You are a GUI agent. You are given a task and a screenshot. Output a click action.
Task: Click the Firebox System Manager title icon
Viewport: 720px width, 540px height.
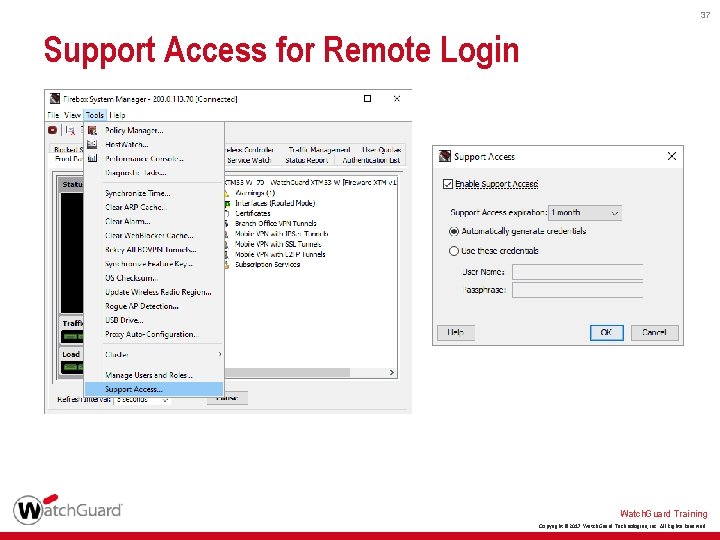tap(55, 99)
